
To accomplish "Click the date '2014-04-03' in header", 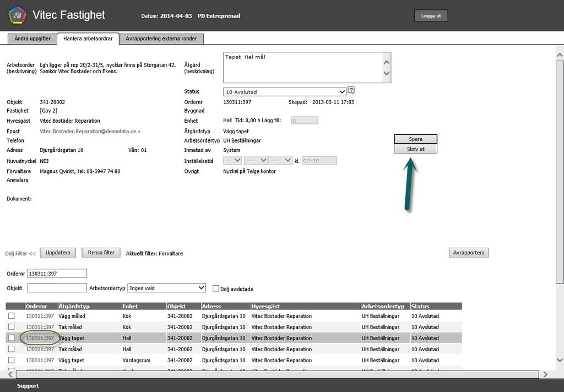I will pos(176,16).
